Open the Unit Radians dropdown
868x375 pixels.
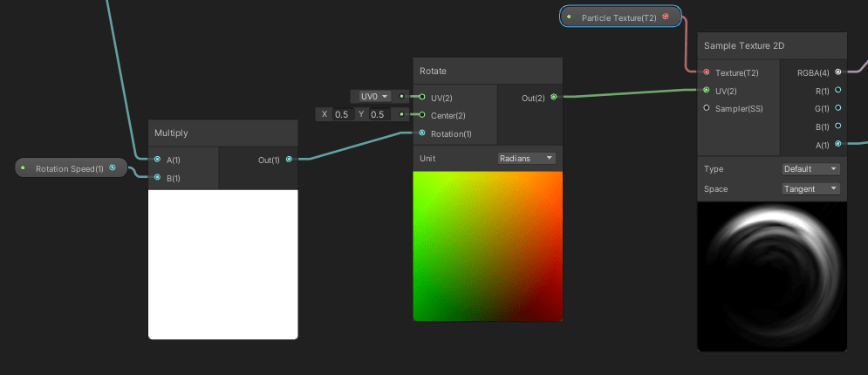click(526, 159)
